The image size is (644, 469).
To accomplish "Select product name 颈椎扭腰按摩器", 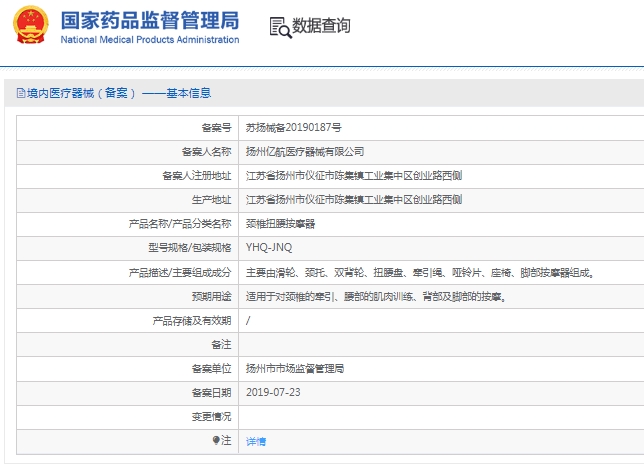I will [280, 223].
